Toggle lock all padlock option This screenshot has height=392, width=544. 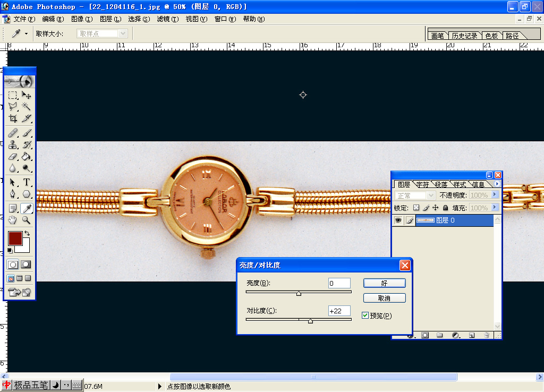[x=446, y=208]
